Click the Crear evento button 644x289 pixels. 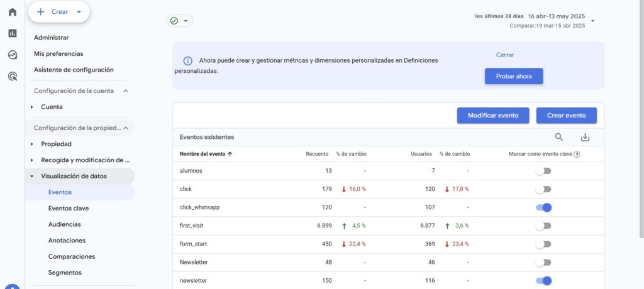pos(566,116)
